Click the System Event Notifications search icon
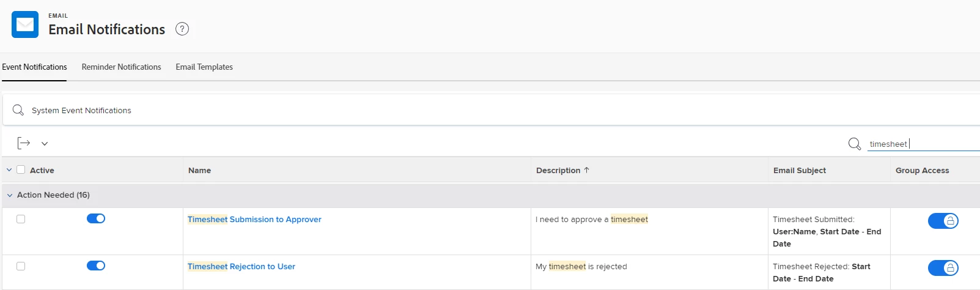 point(18,110)
